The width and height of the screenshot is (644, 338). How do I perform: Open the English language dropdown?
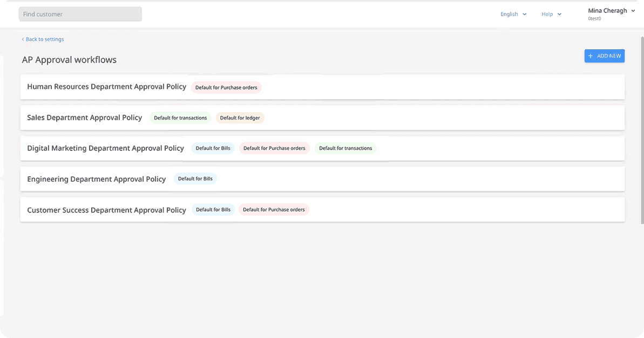point(513,14)
